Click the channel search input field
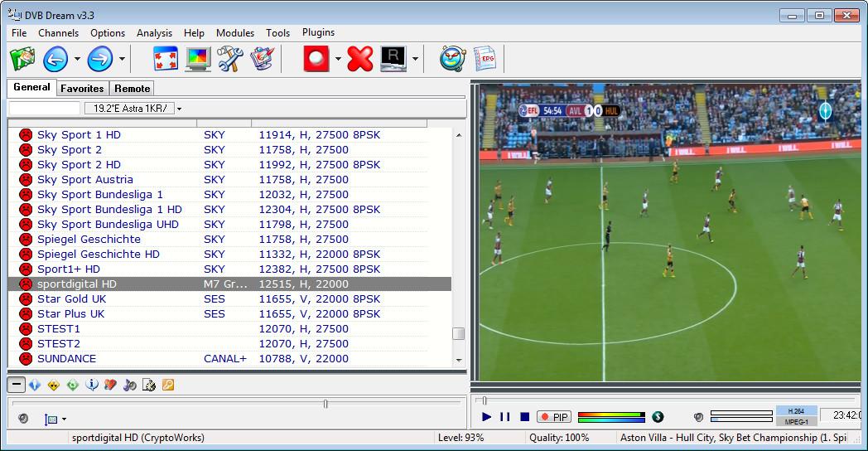Image resolution: width=868 pixels, height=451 pixels. click(45, 109)
